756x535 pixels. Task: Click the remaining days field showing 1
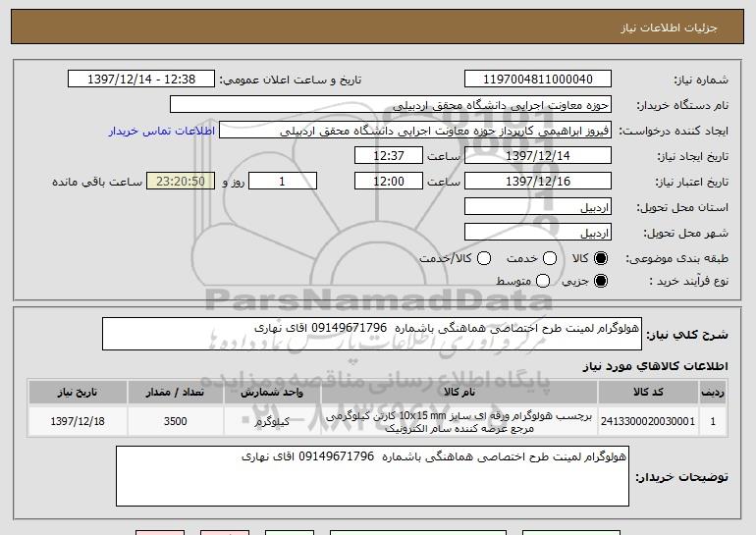(x=283, y=182)
